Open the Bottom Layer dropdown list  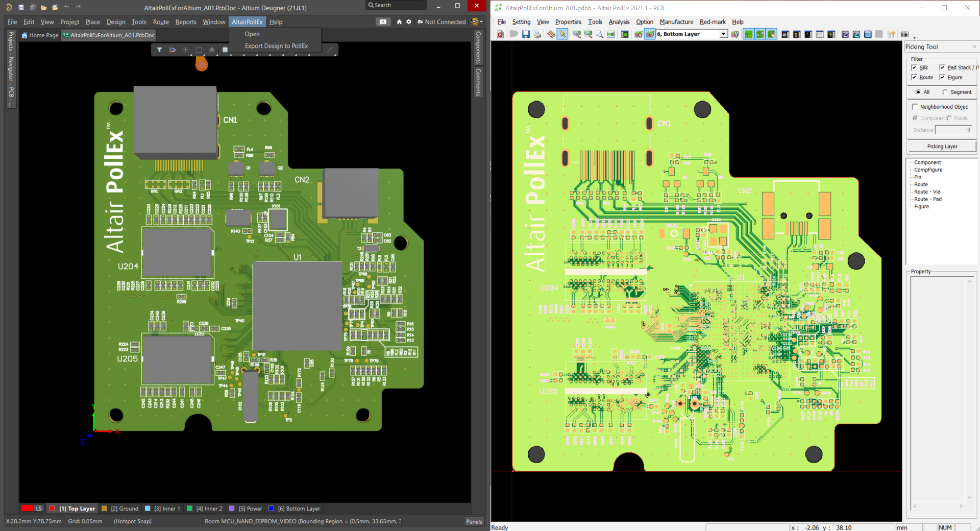pos(723,34)
